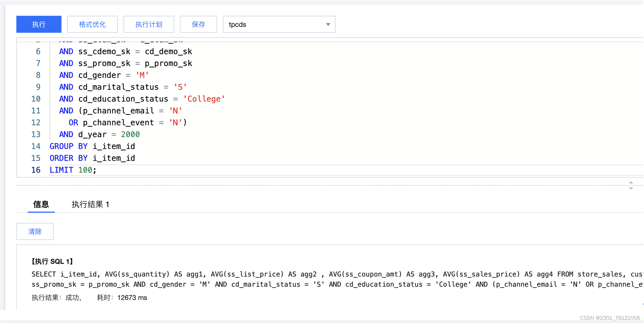Image resolution: width=644 pixels, height=323 pixels.
Task: Click the ss_cdemo_sk = cd_demo_sk line
Action: (126, 52)
